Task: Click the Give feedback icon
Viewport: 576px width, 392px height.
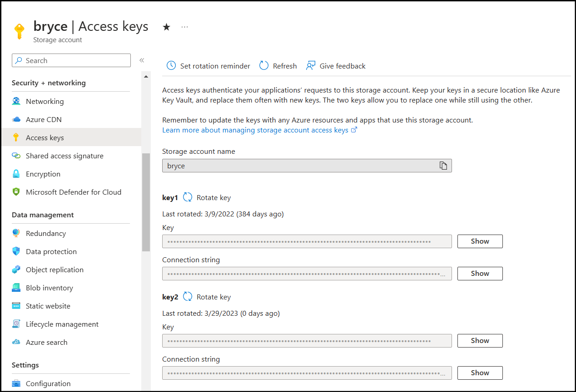Action: tap(311, 66)
